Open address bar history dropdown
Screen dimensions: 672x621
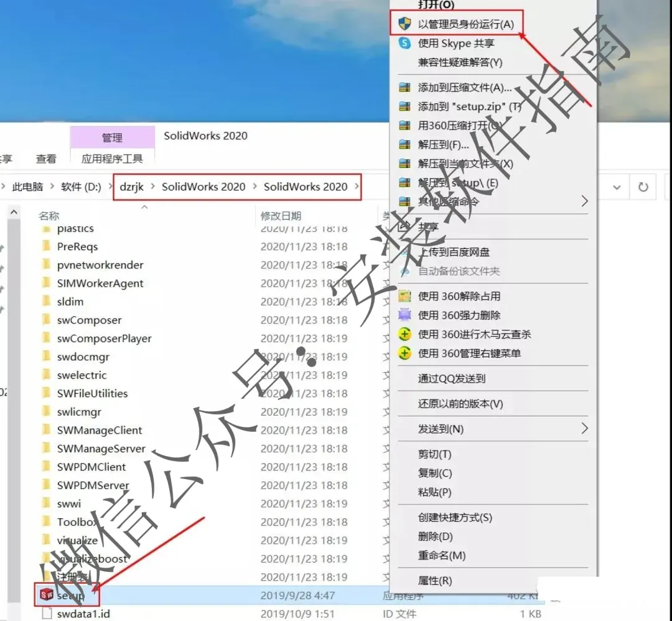617,187
